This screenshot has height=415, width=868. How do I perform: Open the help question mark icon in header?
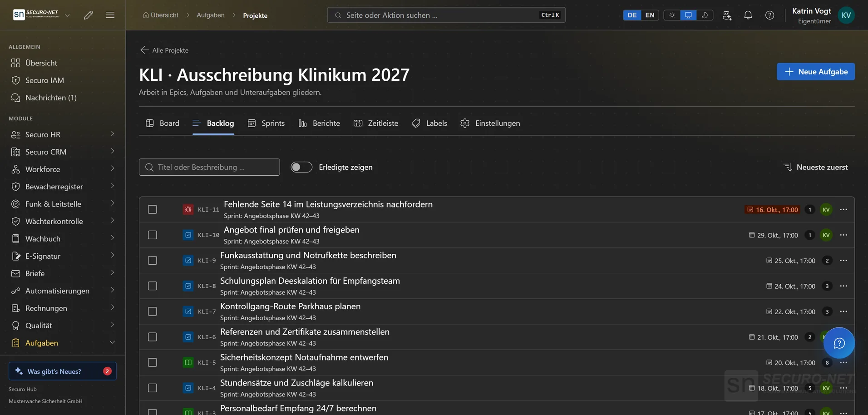(x=770, y=15)
